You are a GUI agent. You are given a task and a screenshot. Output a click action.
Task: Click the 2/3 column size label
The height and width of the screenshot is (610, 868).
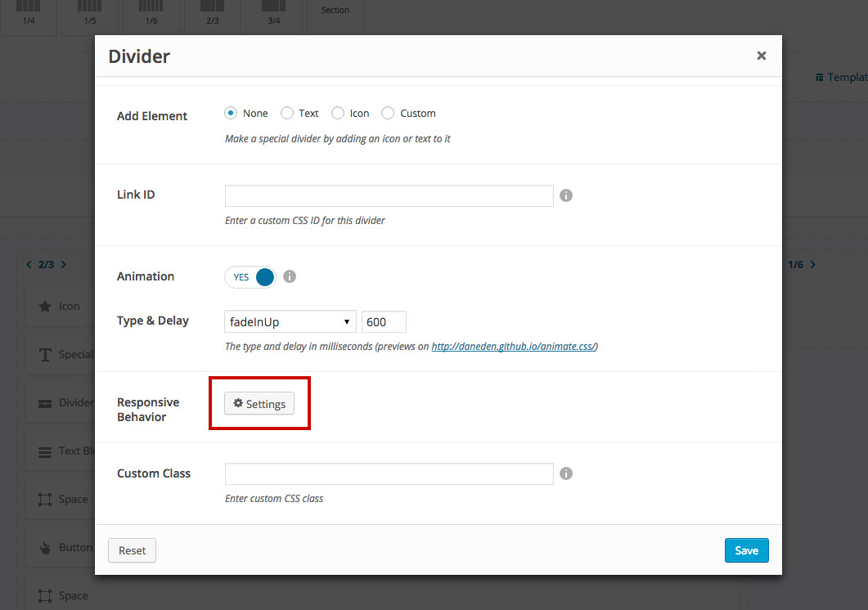[x=46, y=265]
